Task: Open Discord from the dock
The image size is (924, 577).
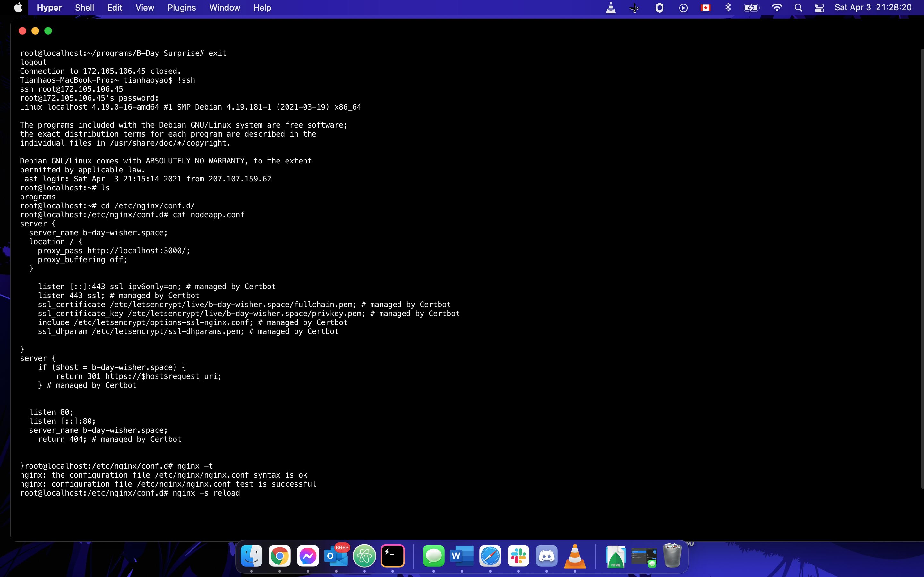Action: click(x=546, y=556)
